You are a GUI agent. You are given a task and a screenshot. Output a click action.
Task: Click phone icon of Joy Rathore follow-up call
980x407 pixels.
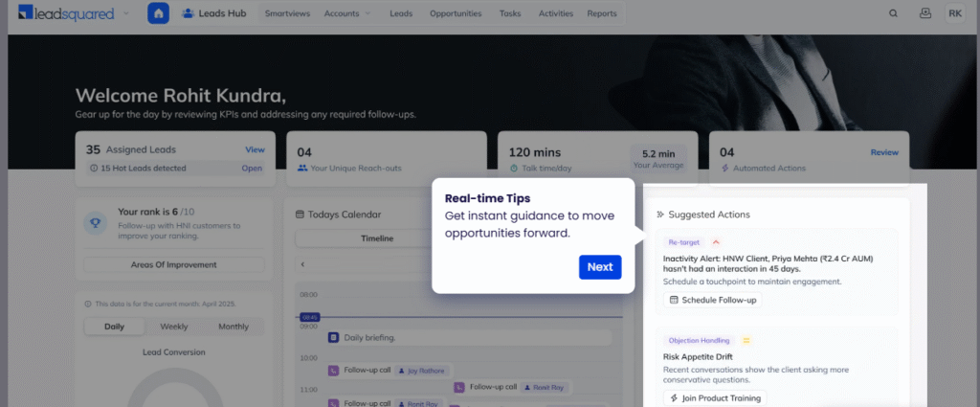pyautogui.click(x=334, y=370)
